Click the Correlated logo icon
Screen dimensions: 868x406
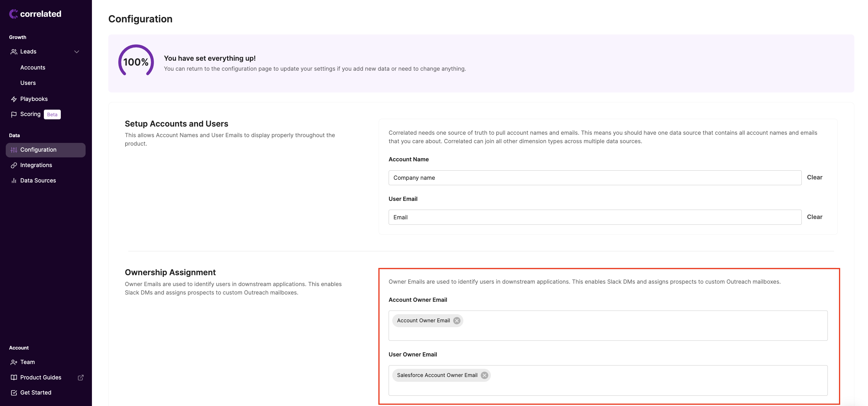point(14,14)
